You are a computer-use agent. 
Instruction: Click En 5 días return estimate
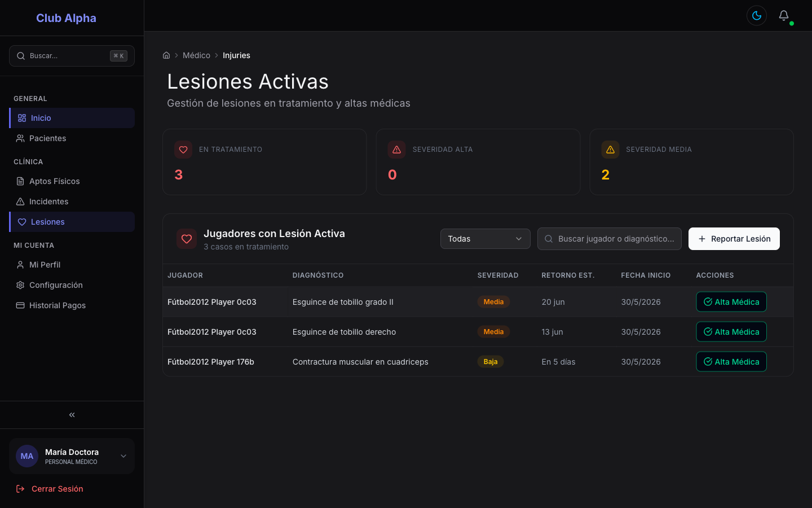pos(559,362)
